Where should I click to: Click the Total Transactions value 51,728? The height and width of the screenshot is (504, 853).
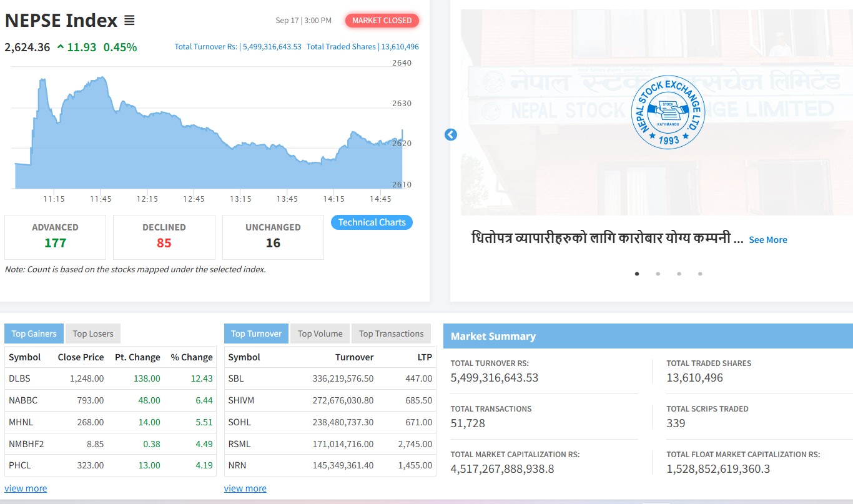(468, 423)
